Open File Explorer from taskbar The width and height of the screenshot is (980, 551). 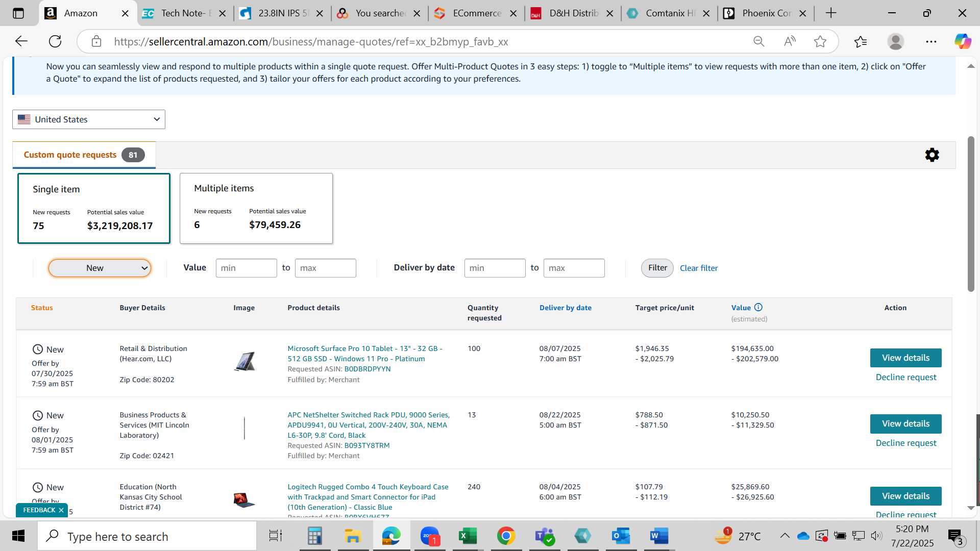353,536
